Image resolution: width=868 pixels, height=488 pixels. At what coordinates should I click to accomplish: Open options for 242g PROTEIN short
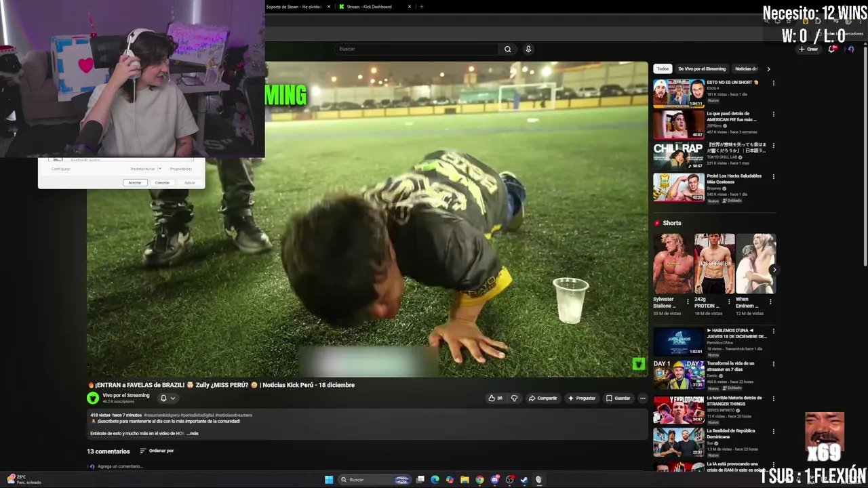click(729, 302)
